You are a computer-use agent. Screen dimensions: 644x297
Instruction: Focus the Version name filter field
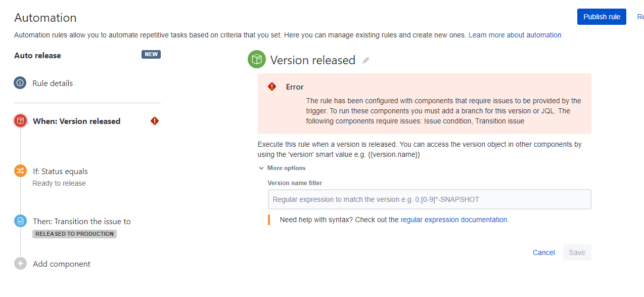pos(429,199)
